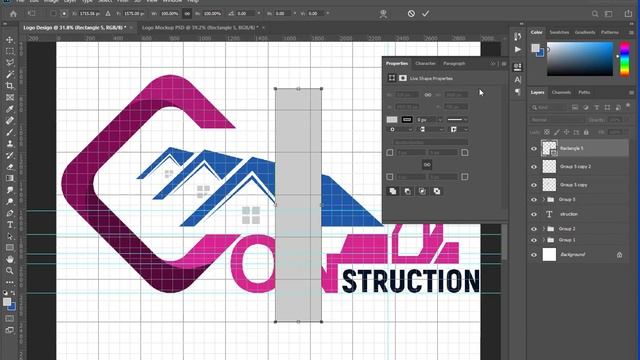Select the Hand tool
The height and width of the screenshot is (360, 640).
(10, 259)
